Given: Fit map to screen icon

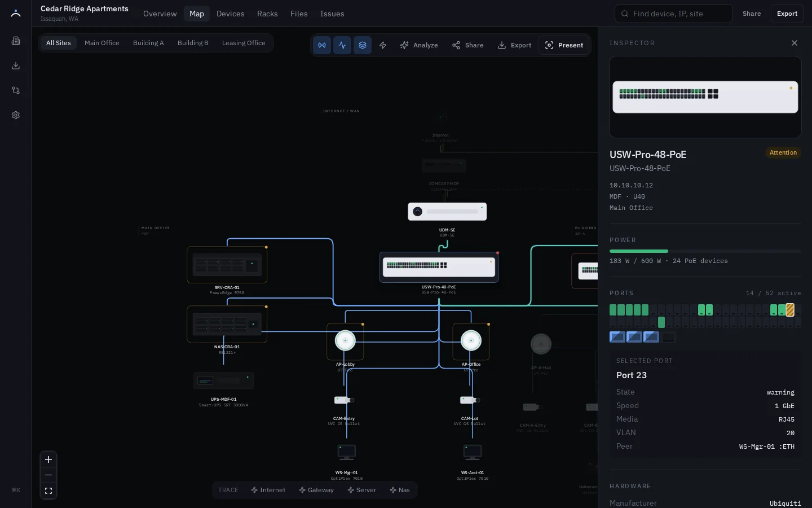Looking at the screenshot, I should pos(48,491).
